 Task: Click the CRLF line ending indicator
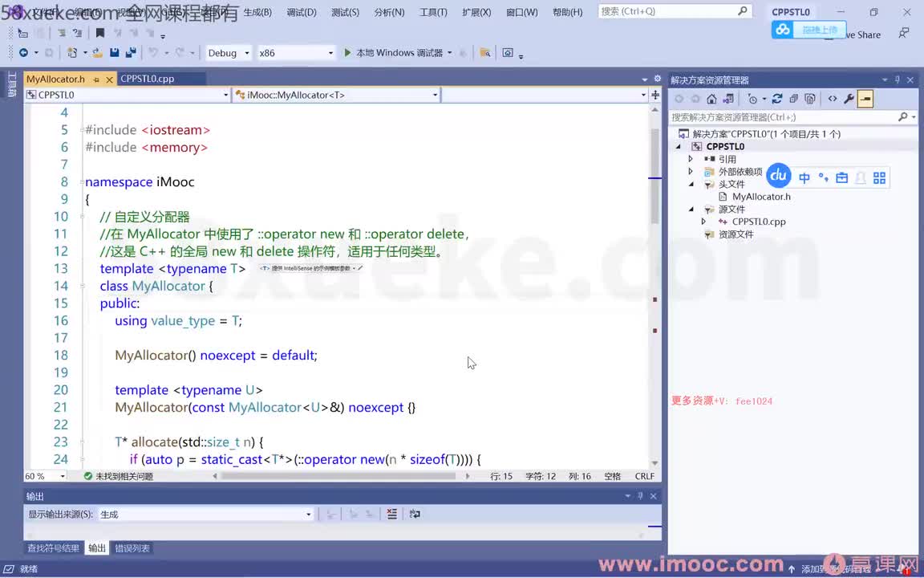[x=644, y=476]
